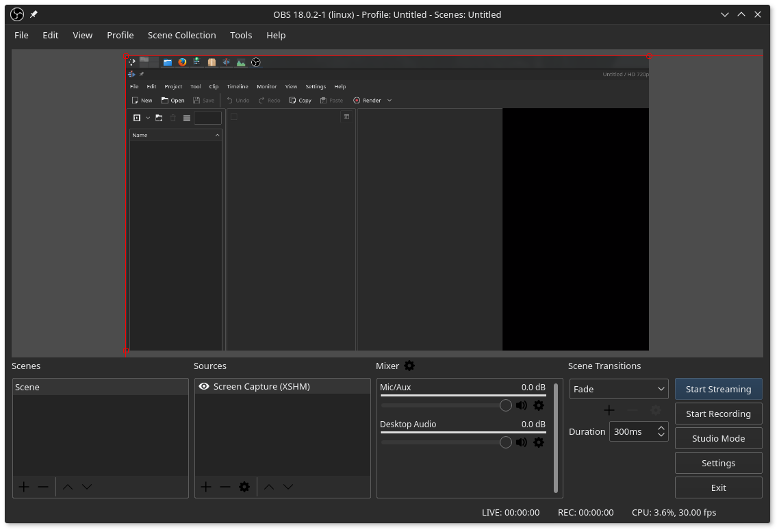779x532 pixels.
Task: Click OBS icon in captured preview taskbar
Action: (x=256, y=62)
